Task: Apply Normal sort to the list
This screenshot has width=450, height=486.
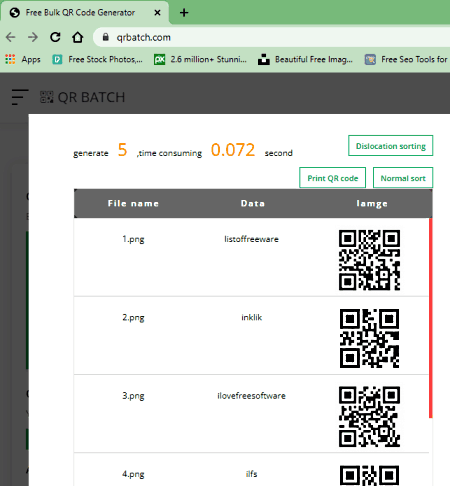Action: (403, 178)
